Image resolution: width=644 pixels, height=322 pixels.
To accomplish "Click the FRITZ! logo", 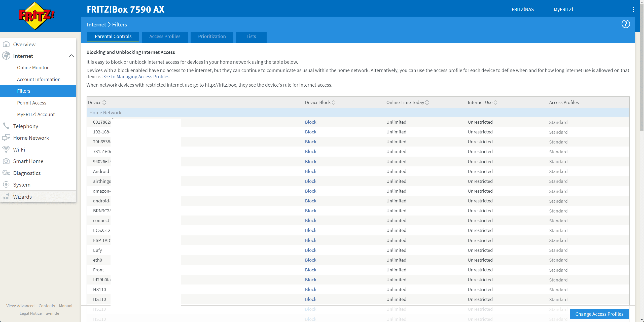I will (x=37, y=16).
